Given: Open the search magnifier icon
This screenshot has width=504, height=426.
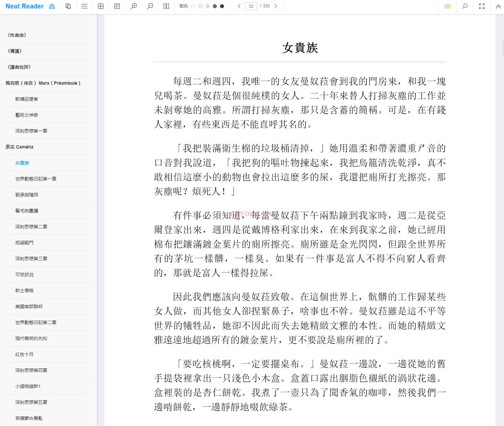Looking at the screenshot, I should (465, 6).
